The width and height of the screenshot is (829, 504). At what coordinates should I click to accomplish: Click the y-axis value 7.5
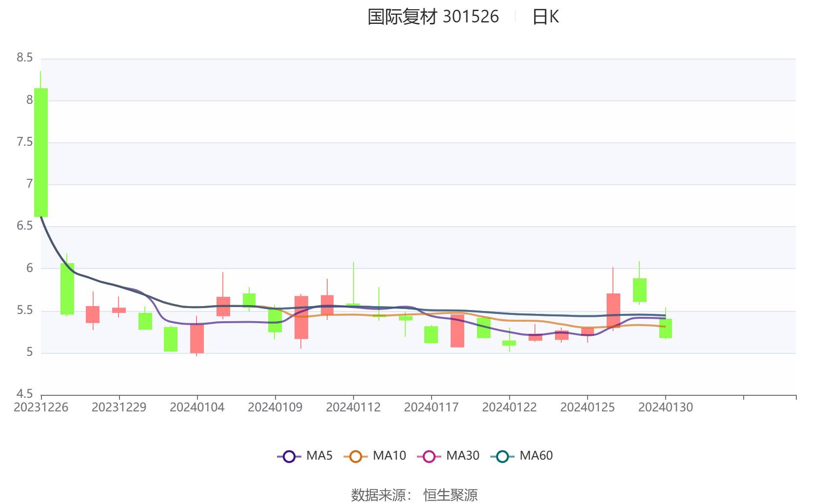click(x=25, y=142)
